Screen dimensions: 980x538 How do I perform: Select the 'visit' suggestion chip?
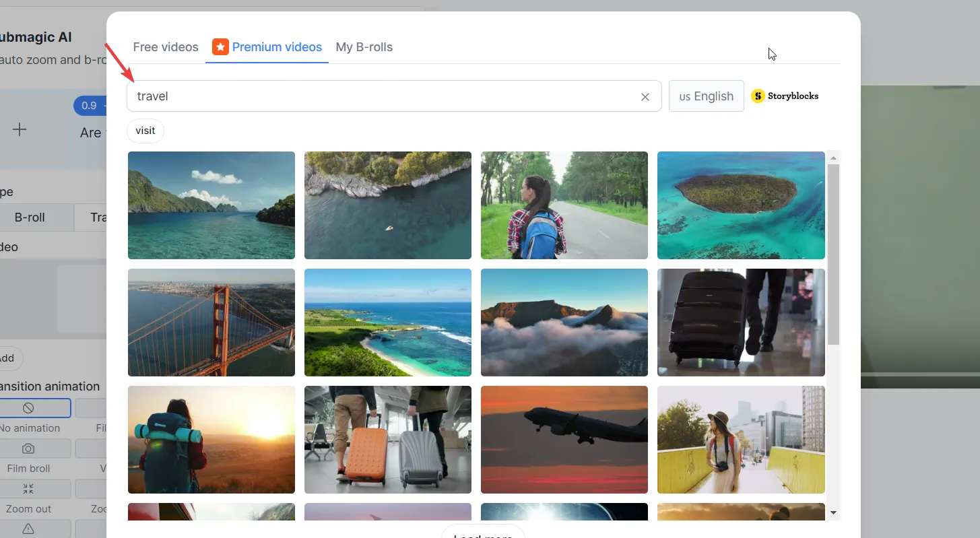tap(145, 131)
